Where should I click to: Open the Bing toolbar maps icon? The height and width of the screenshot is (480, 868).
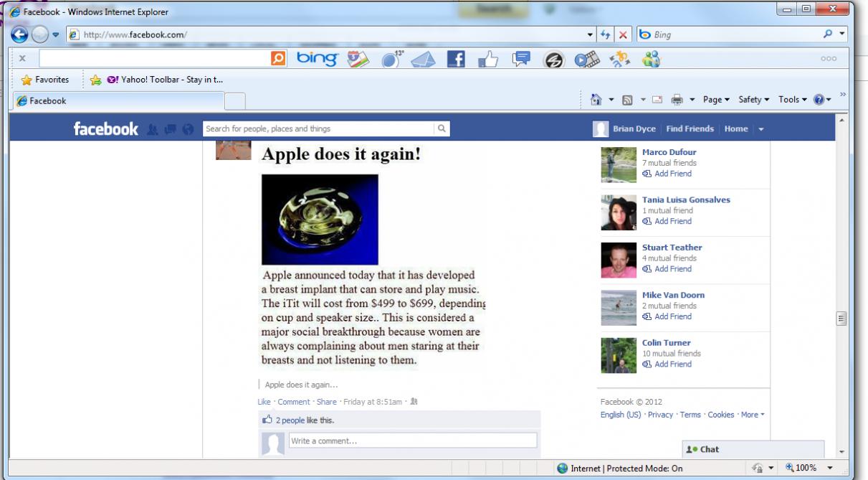[357, 60]
